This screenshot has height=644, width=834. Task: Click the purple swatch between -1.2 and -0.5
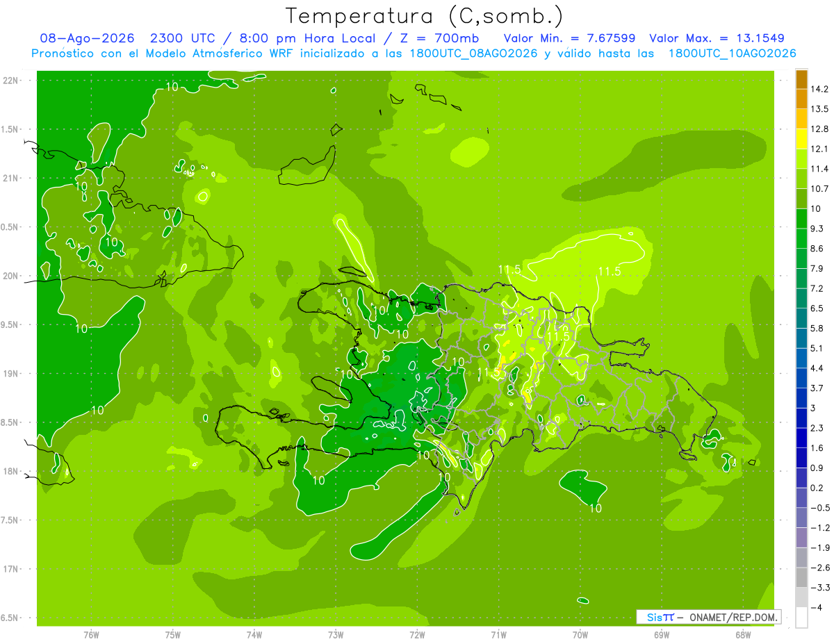tap(801, 518)
